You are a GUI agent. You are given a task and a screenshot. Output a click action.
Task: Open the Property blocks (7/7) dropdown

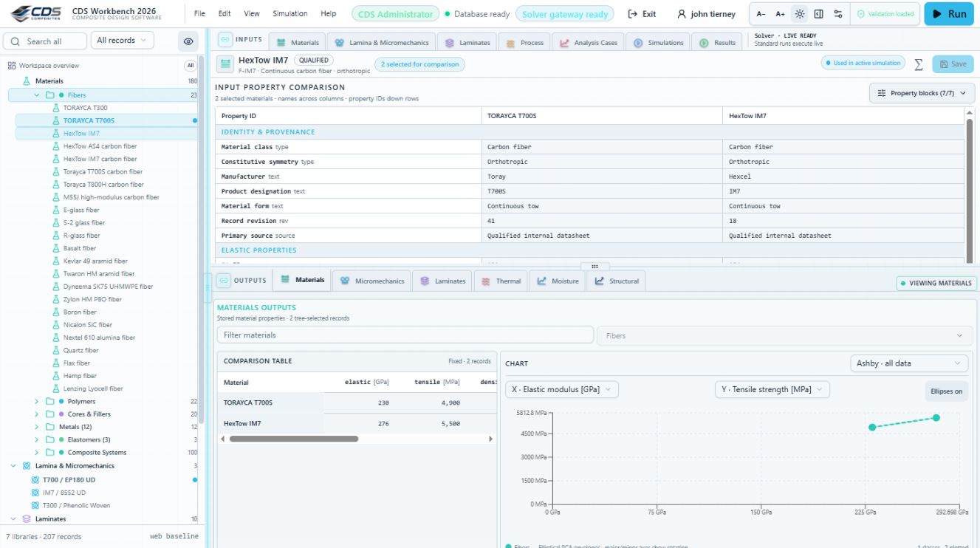coord(922,93)
